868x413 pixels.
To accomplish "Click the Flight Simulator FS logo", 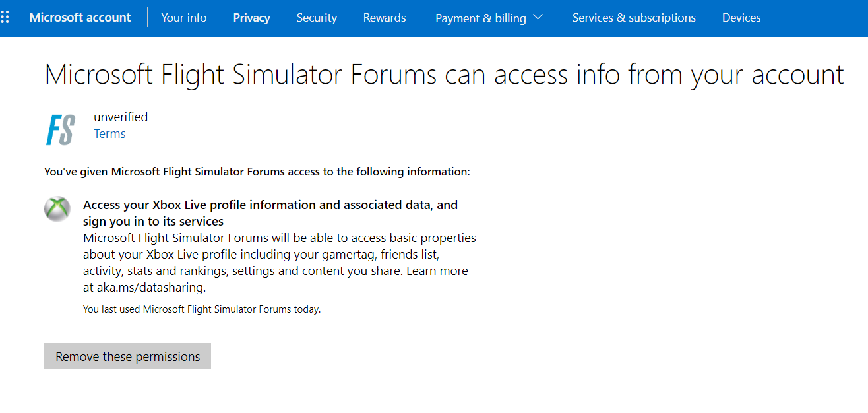I will pos(60,129).
